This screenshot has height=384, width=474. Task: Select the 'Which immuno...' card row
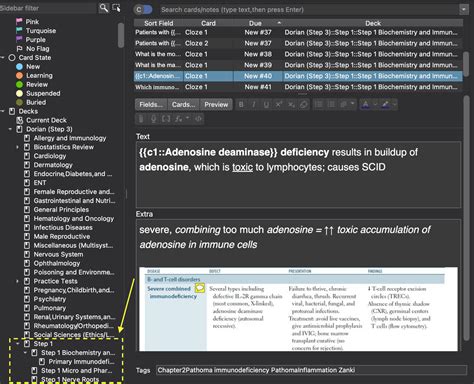point(298,87)
